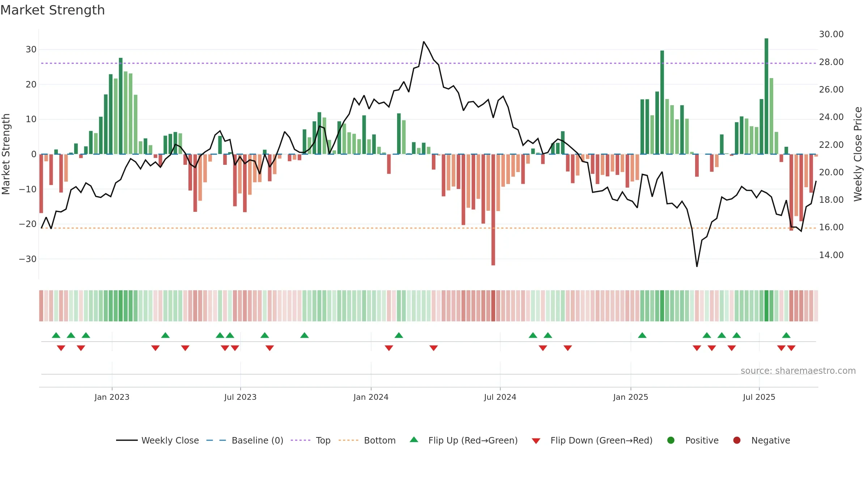
Task: Toggle the Top legend entry
Action: click(311, 440)
